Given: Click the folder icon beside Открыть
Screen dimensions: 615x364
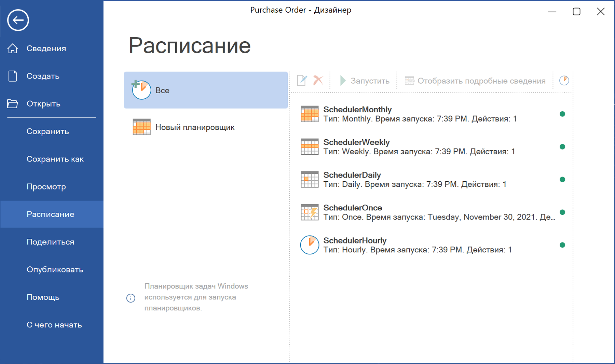Looking at the screenshot, I should click(x=13, y=104).
